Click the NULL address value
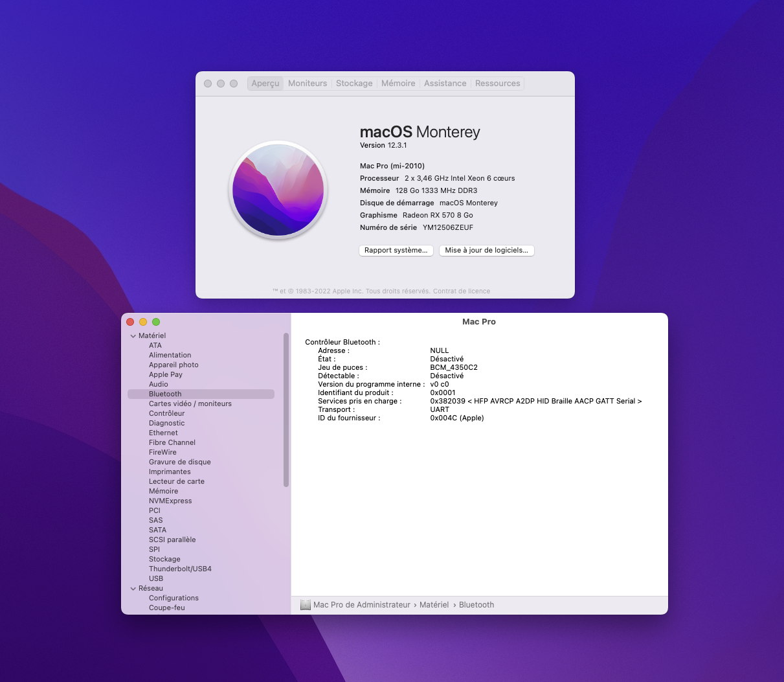 click(x=440, y=350)
